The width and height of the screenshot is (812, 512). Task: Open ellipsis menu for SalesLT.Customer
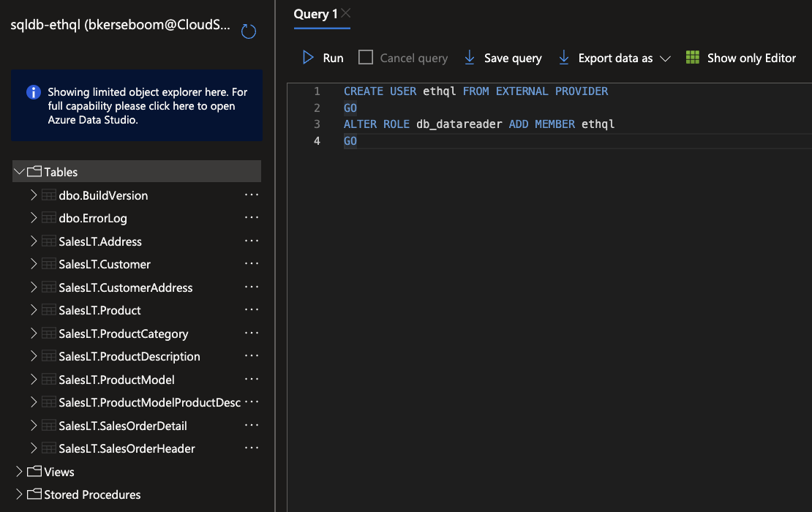point(252,264)
